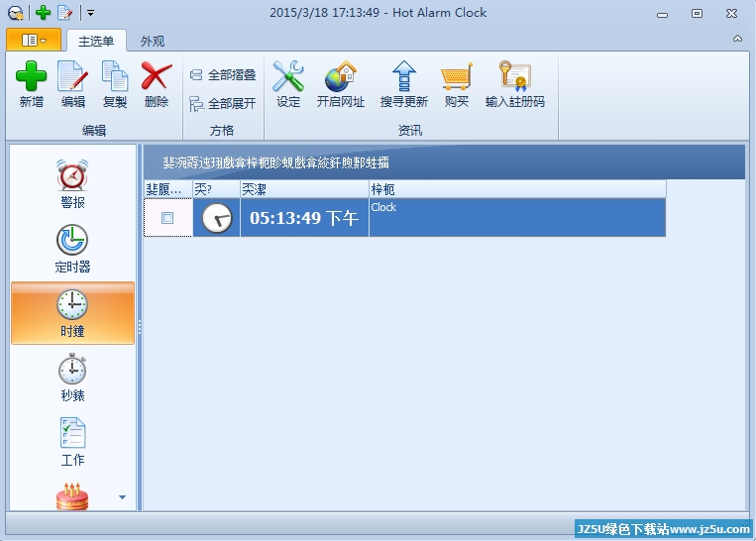Image resolution: width=756 pixels, height=541 pixels.
Task: Switch to the 主选单 ribbon tab
Action: [96, 41]
